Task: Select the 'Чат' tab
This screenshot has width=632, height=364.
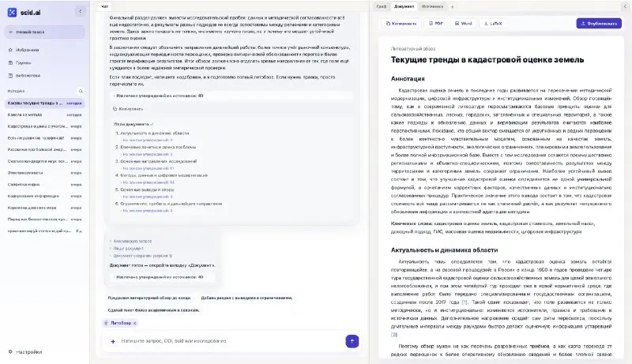Action: coord(104,6)
